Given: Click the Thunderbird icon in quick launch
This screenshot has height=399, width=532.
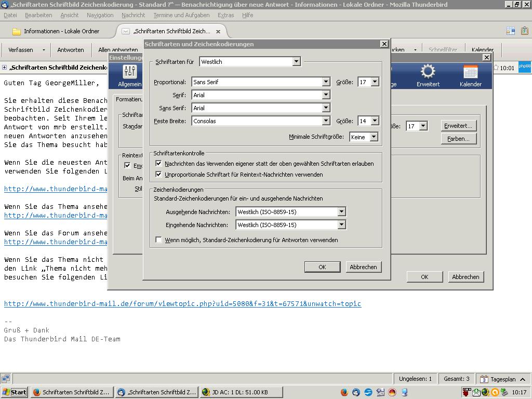Looking at the screenshot, I should (x=356, y=392).
